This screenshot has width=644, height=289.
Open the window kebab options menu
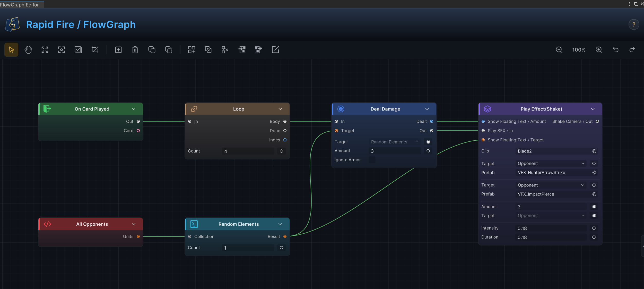(629, 4)
